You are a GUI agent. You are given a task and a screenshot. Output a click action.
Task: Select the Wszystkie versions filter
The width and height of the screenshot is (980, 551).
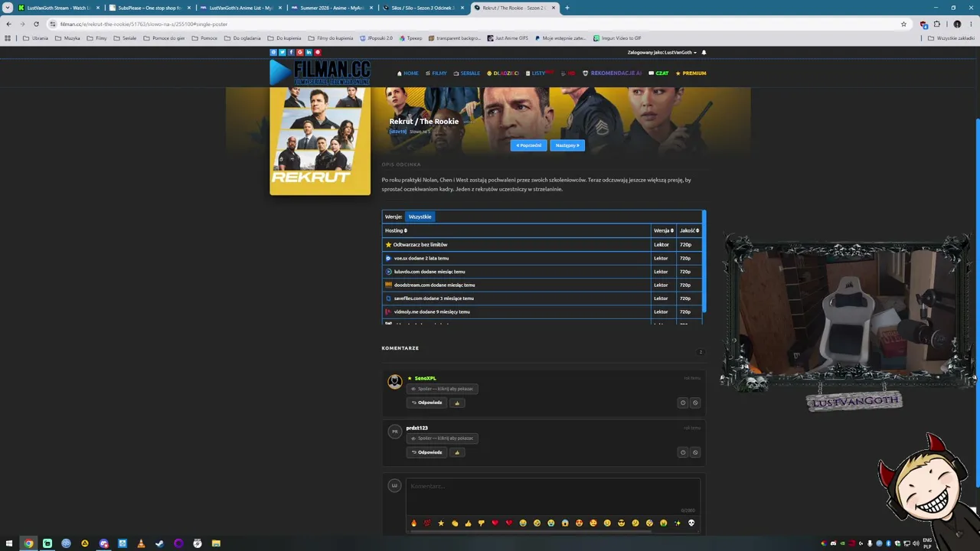coord(420,217)
